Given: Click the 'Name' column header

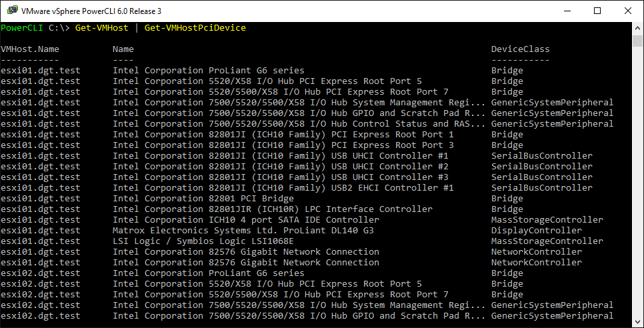Looking at the screenshot, I should [x=123, y=49].
